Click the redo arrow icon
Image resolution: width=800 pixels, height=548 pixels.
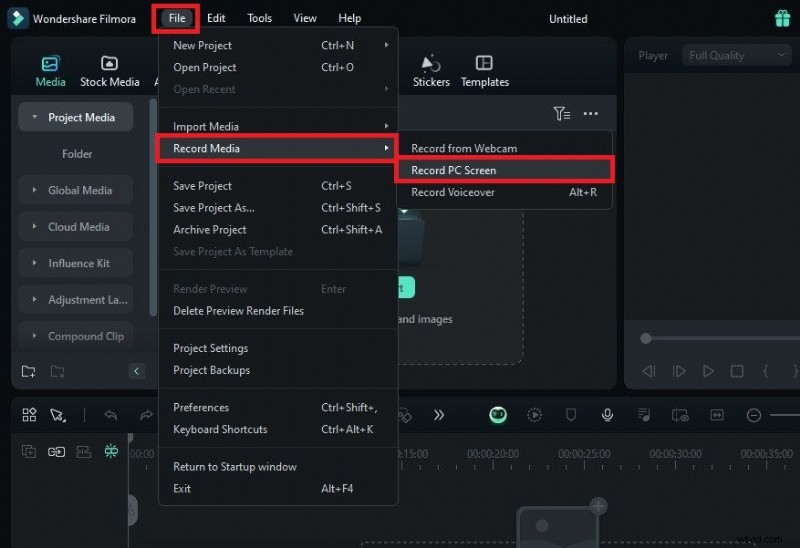[146, 415]
